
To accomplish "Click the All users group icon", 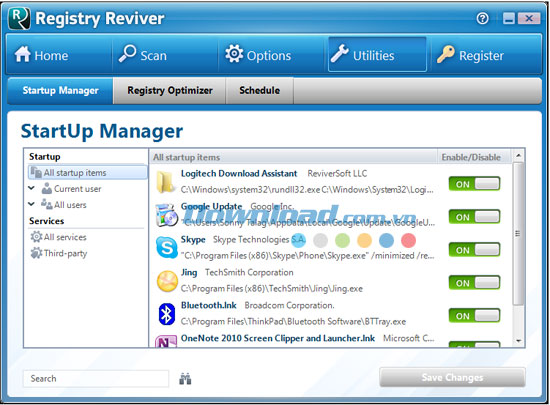I will 47,204.
